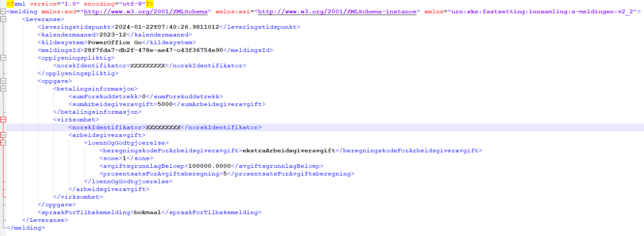
Task: Click the closing loennOgGodtgjoerelse tag
Action: click(128, 182)
